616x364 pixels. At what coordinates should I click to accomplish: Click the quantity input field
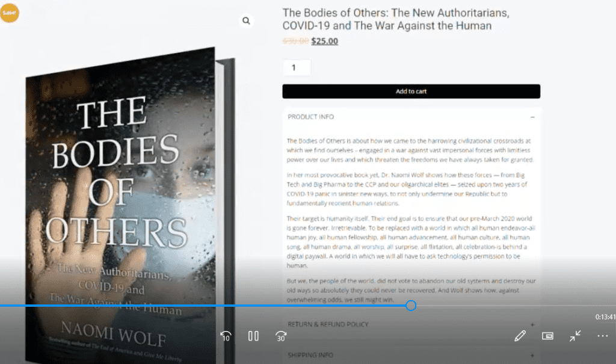pyautogui.click(x=297, y=67)
